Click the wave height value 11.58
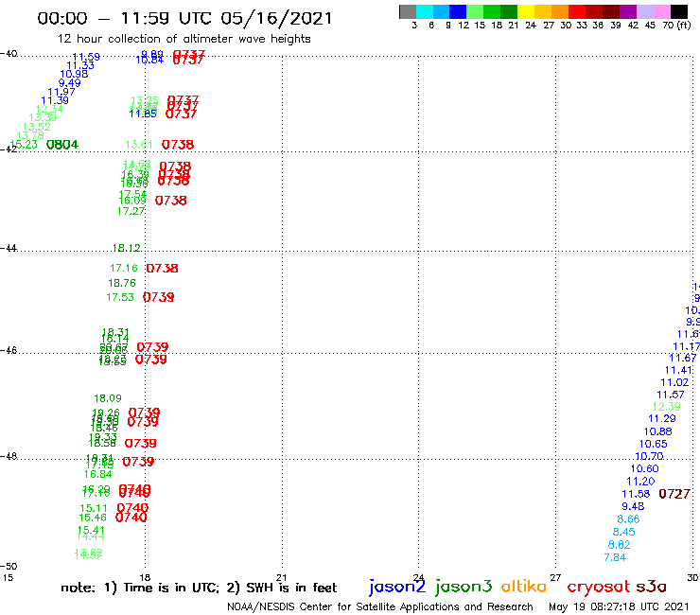The image size is (700, 615). pyautogui.click(x=637, y=494)
